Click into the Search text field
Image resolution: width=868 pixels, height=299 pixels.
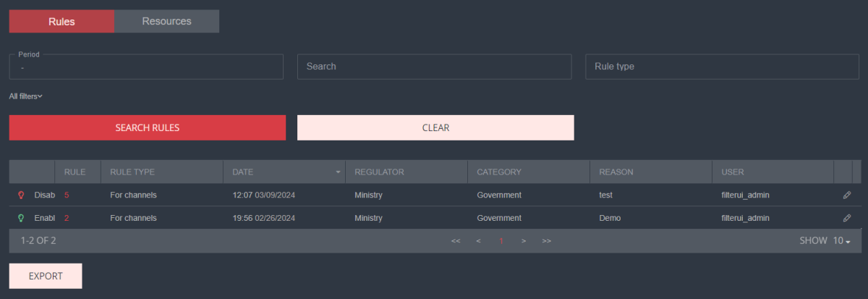(434, 67)
